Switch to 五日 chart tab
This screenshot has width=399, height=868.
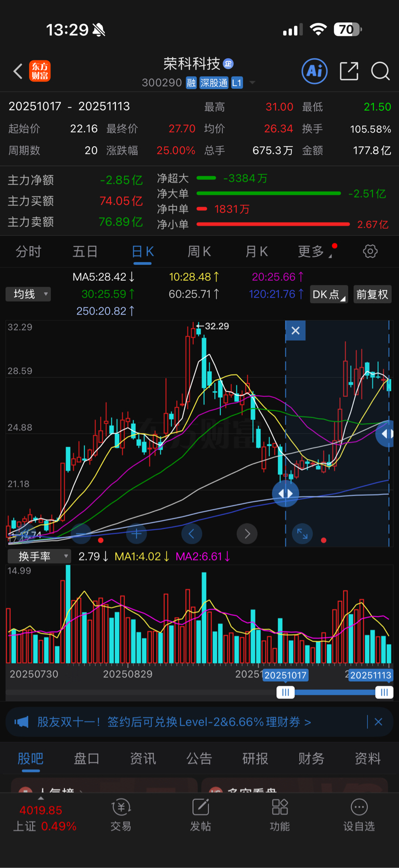(85, 252)
